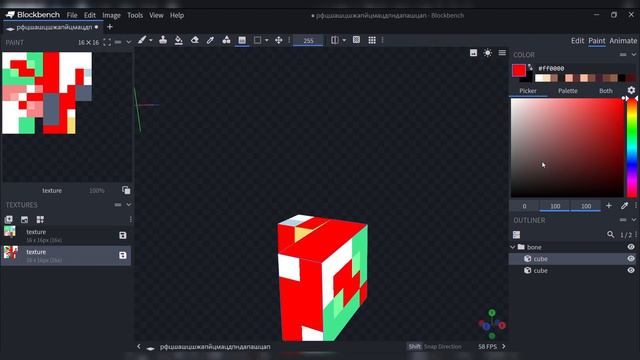Click inside the saturation-value picker square
The height and width of the screenshot is (360, 640).
pyautogui.click(x=567, y=147)
